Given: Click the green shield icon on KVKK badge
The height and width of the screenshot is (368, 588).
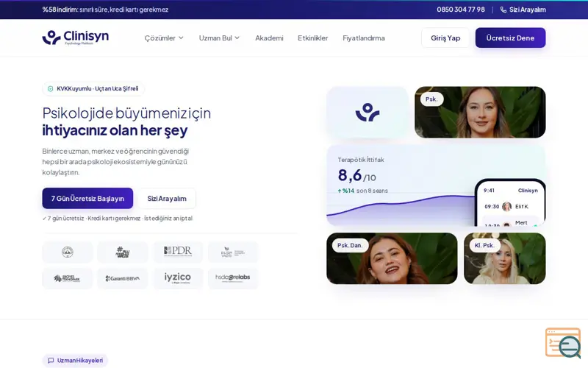Looking at the screenshot, I should coord(50,89).
